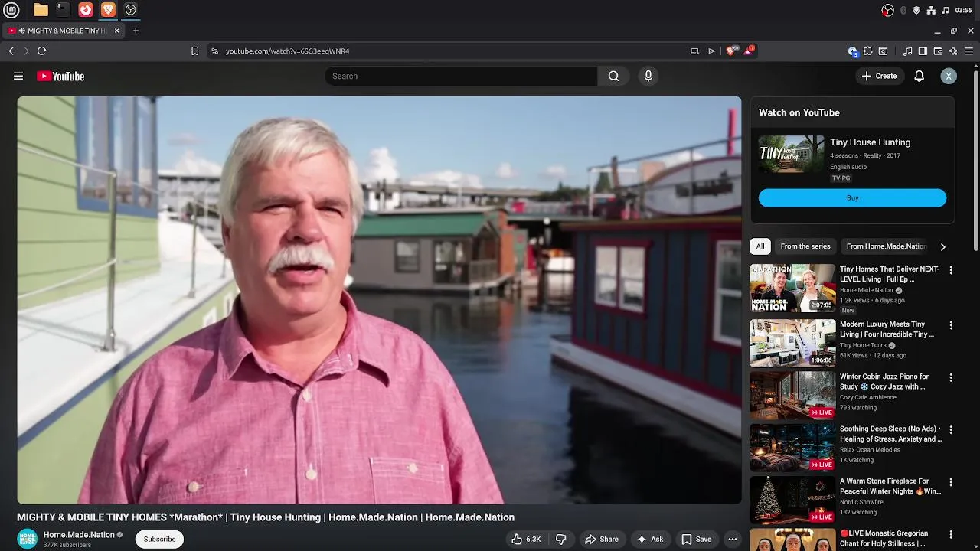The image size is (980, 551).
Task: Show Brave Wallet icon
Action: 938,51
